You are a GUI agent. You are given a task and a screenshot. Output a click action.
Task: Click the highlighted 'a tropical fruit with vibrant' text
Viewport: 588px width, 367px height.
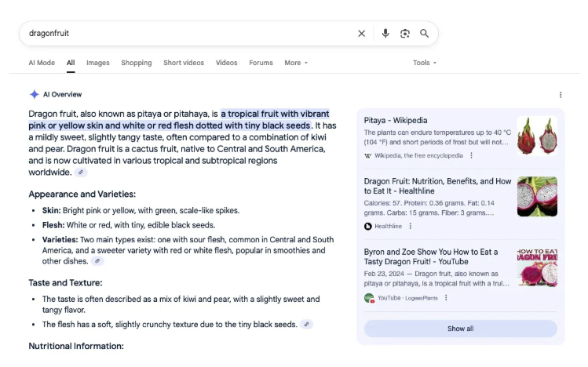coord(275,114)
